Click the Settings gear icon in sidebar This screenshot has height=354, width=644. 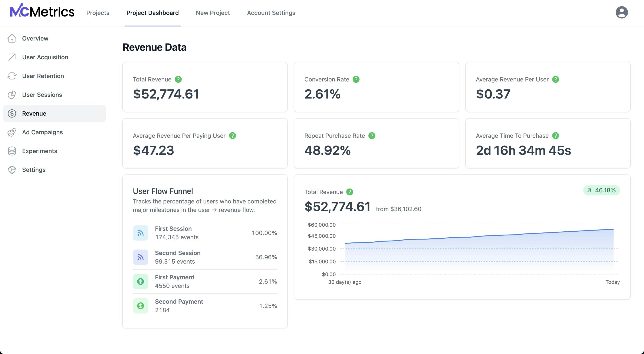click(12, 170)
